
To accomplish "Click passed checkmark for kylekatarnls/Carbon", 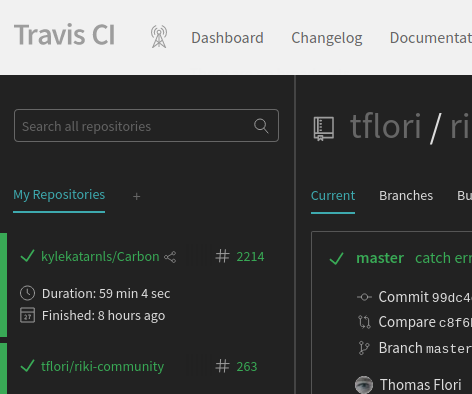I will [27, 256].
